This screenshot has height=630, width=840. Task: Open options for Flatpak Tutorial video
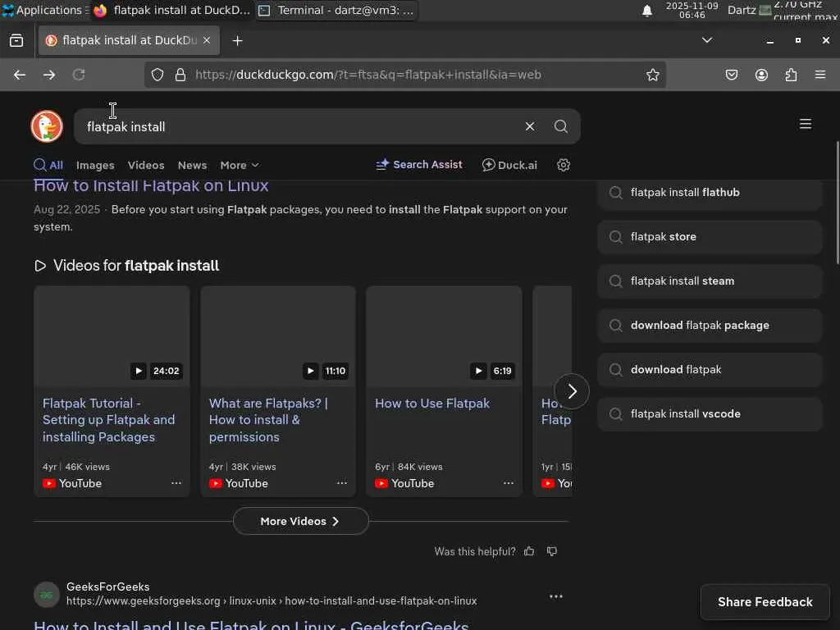click(176, 483)
